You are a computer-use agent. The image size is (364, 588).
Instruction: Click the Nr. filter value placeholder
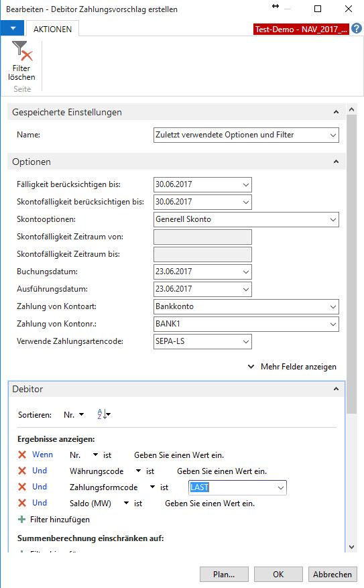click(x=179, y=455)
